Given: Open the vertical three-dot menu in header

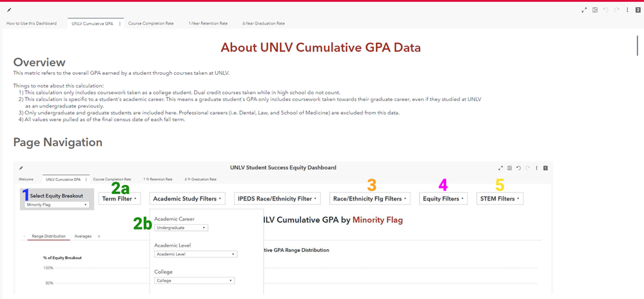Looking at the screenshot, I should [627, 10].
